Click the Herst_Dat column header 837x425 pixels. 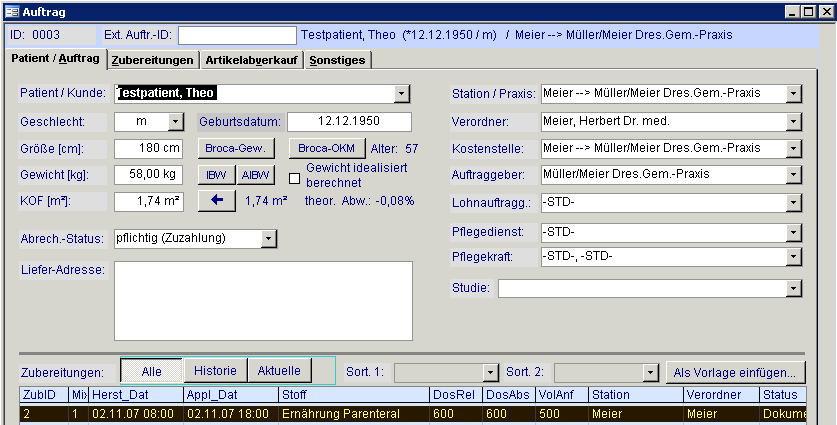coord(136,395)
